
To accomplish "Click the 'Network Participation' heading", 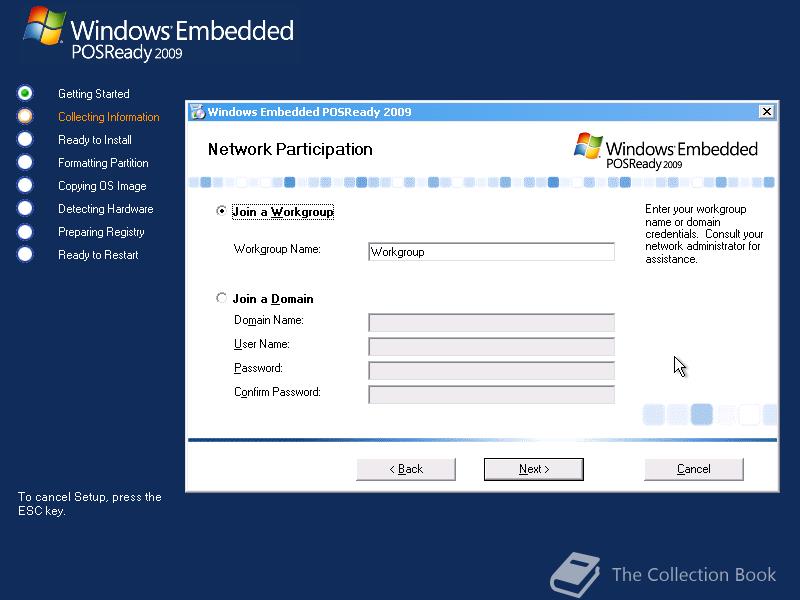I will (290, 149).
